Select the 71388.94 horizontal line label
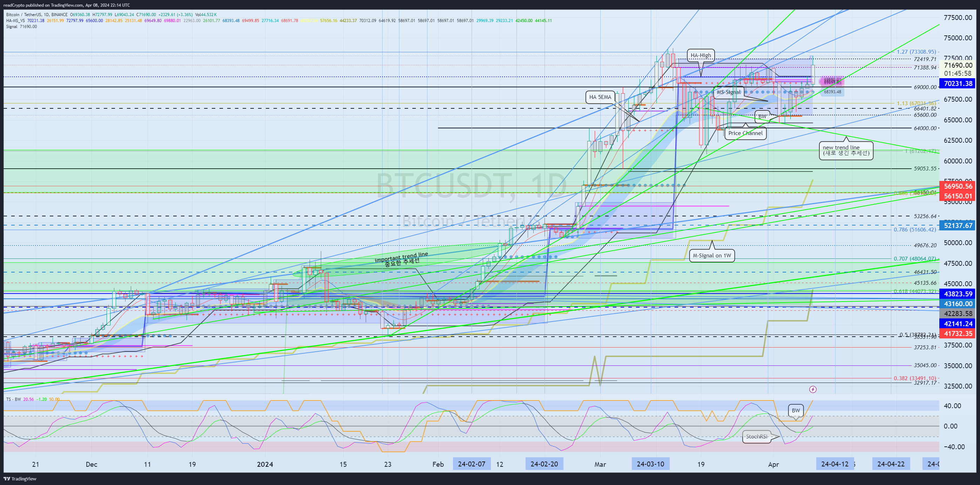The image size is (980, 485). coord(925,67)
